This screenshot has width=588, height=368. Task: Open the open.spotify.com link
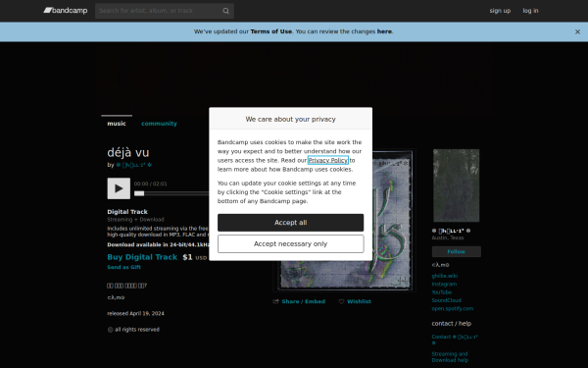click(452, 309)
